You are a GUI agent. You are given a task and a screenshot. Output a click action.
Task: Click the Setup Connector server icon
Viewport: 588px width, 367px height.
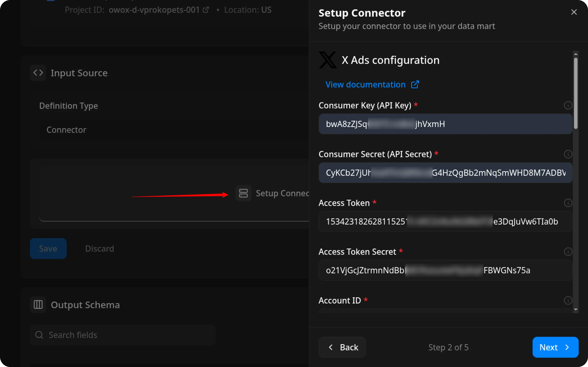point(243,193)
